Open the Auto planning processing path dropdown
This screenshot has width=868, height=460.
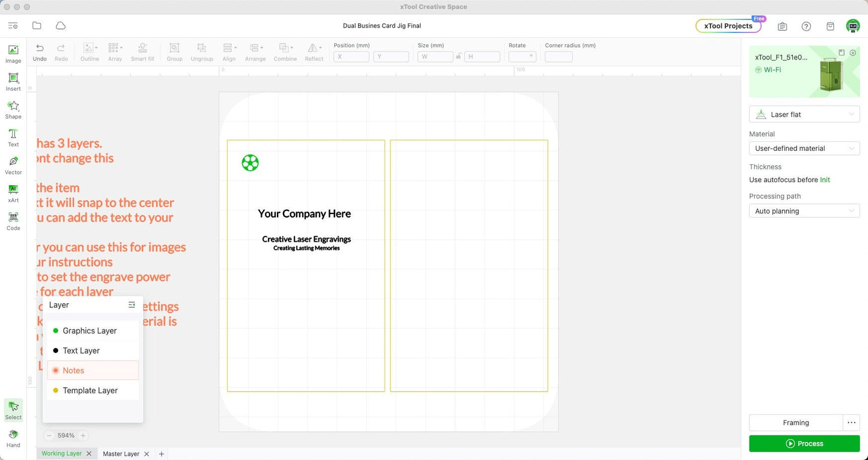[804, 211]
